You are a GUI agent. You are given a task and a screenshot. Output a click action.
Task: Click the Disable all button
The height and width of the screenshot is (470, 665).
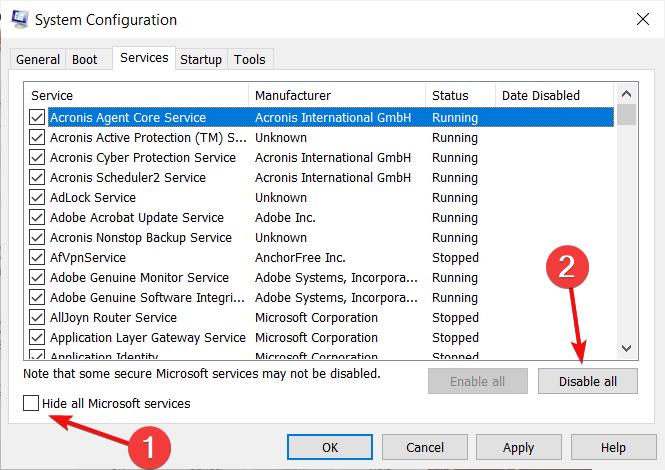pos(588,381)
